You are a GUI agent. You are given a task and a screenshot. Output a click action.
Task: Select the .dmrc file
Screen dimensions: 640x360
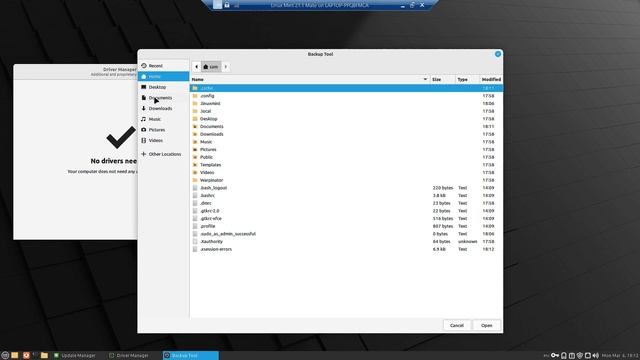coord(346,203)
